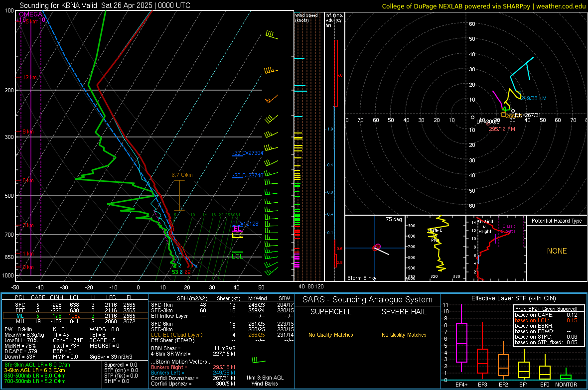Screen dimensions: 588x390
Task: Click the 12 km height marker
Action: 30,77
